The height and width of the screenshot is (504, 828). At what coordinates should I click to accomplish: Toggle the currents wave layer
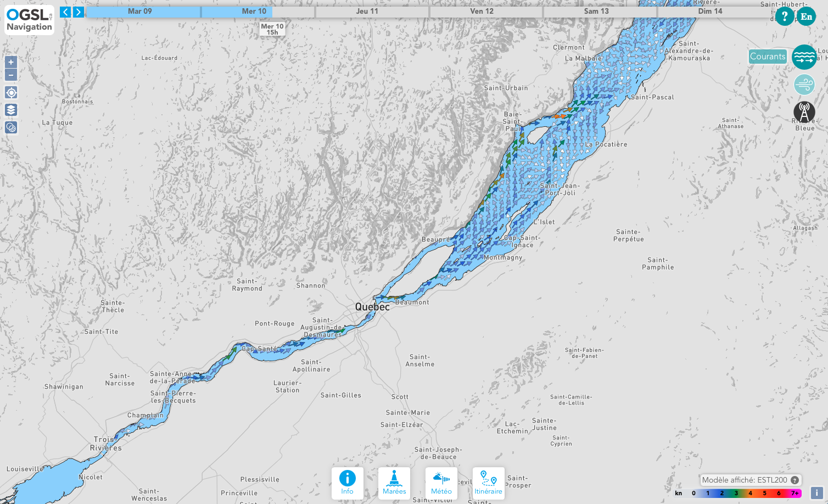click(x=804, y=57)
